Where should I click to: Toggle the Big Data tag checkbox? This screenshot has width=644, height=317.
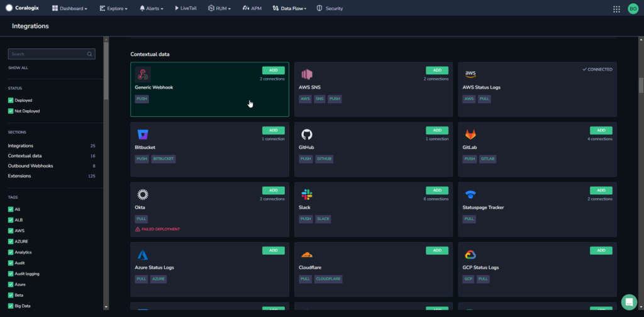(x=11, y=306)
